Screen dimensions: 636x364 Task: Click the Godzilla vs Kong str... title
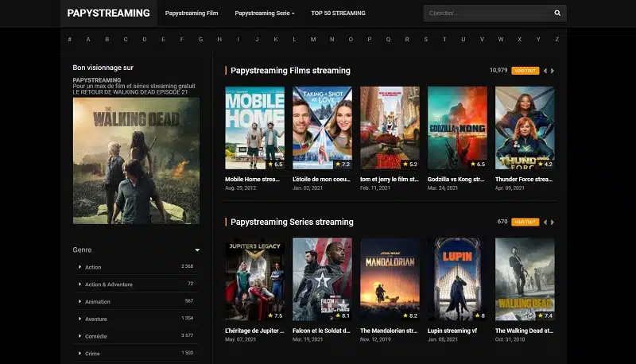click(456, 179)
